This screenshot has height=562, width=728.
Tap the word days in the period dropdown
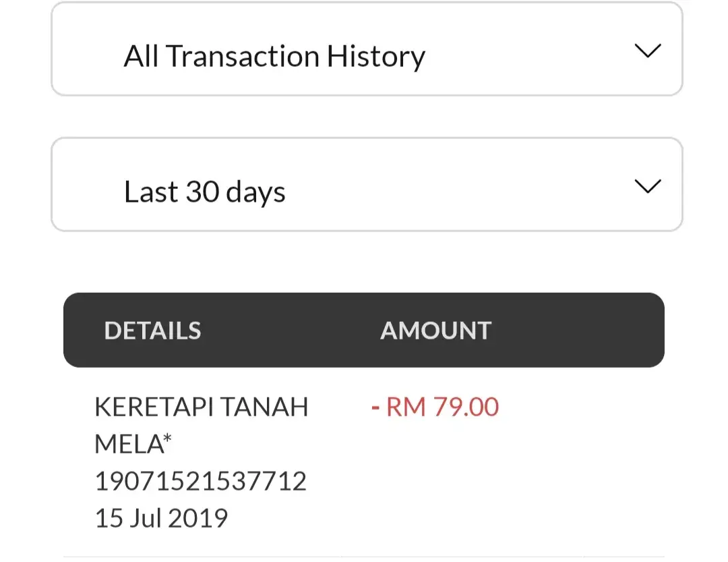click(x=255, y=192)
